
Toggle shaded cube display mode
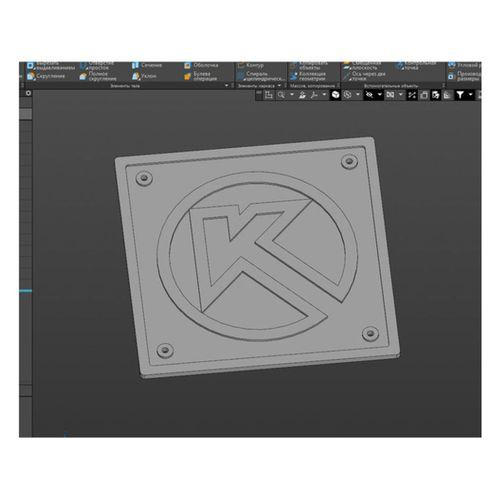click(335, 95)
